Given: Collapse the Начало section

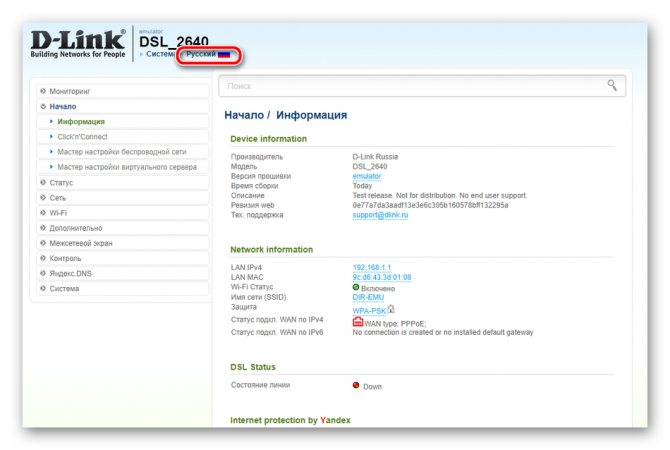Looking at the screenshot, I should click(x=123, y=106).
